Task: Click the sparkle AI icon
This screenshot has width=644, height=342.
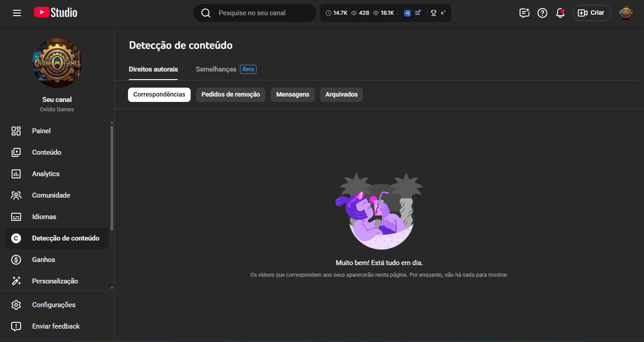Action: coord(443,13)
